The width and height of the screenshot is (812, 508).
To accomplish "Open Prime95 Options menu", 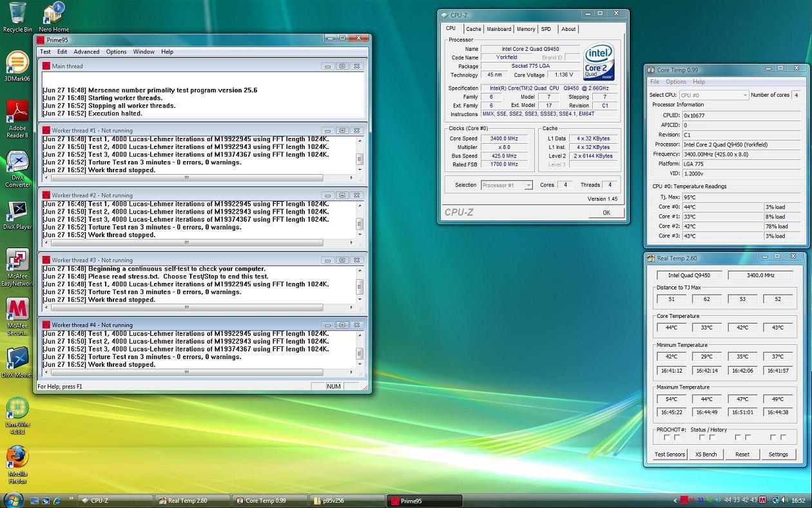I will click(116, 52).
